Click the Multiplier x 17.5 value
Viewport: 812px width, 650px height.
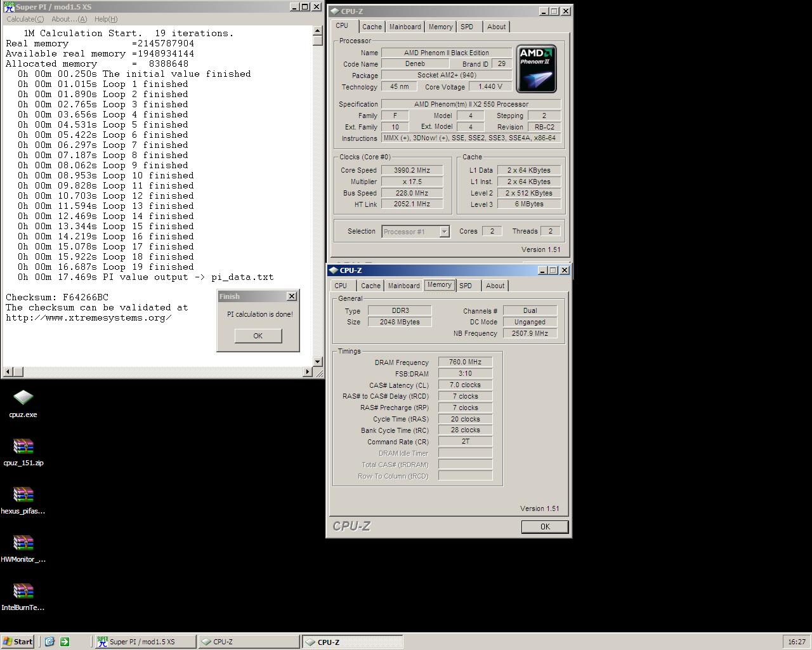(412, 182)
